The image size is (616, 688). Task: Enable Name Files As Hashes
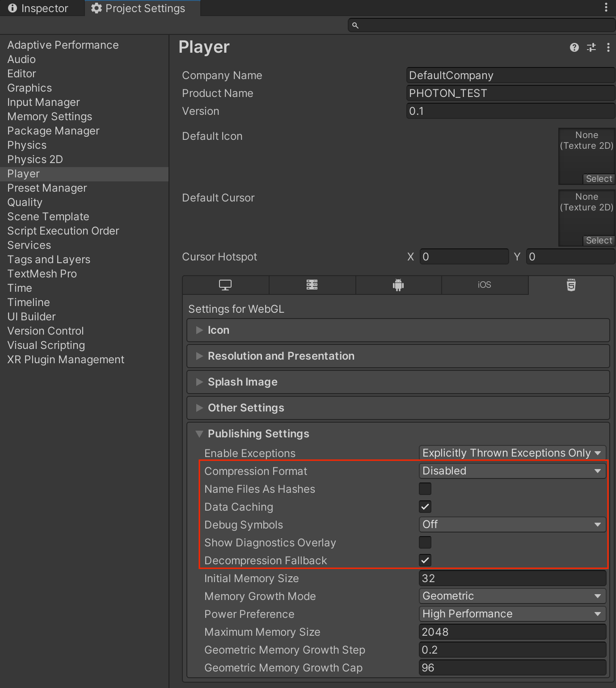[425, 489]
